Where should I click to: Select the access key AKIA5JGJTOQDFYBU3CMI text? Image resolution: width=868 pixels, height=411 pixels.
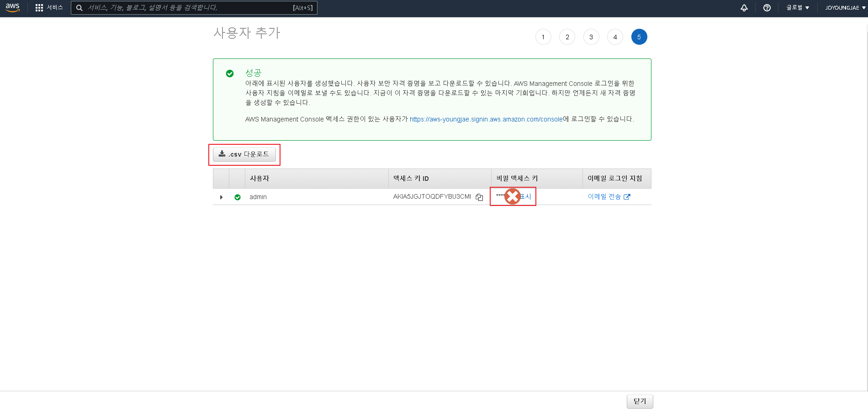click(432, 196)
